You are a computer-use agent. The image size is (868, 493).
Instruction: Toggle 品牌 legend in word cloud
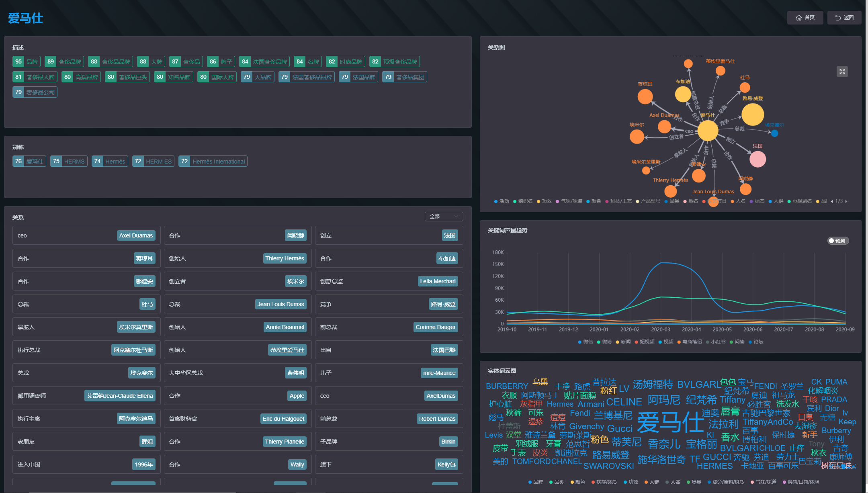536,482
